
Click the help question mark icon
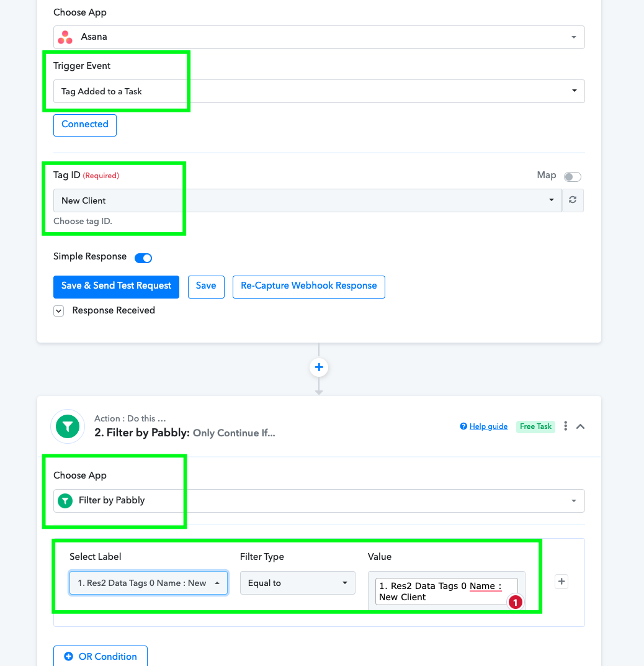463,426
